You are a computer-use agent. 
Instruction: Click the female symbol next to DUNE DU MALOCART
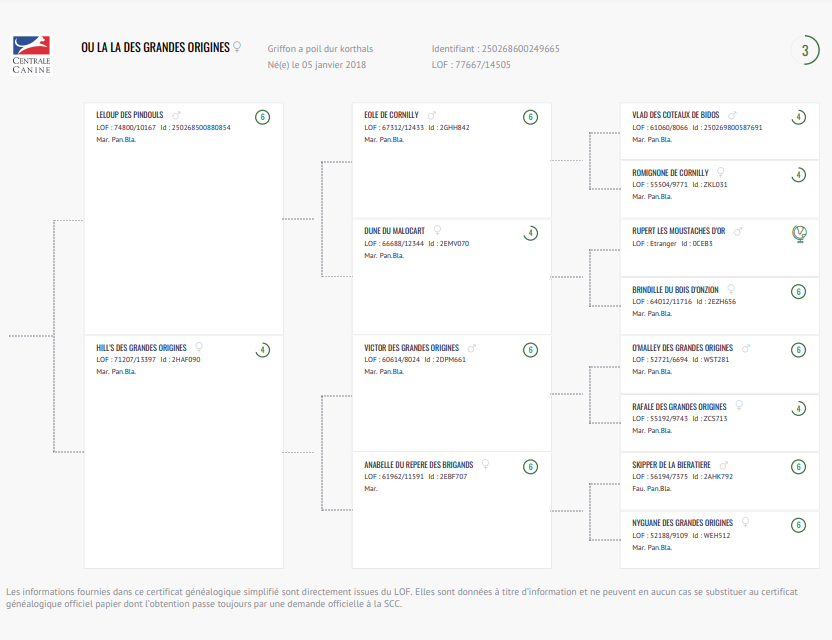point(437,230)
